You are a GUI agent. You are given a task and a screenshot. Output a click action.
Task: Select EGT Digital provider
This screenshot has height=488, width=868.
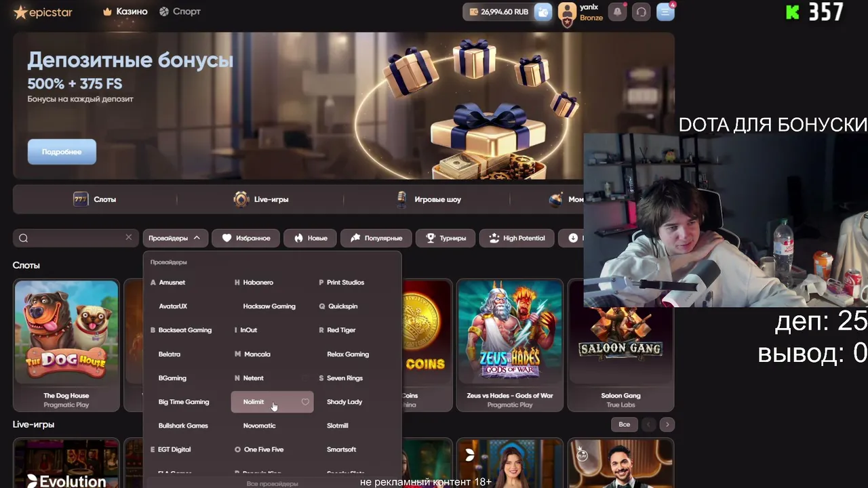coord(174,449)
